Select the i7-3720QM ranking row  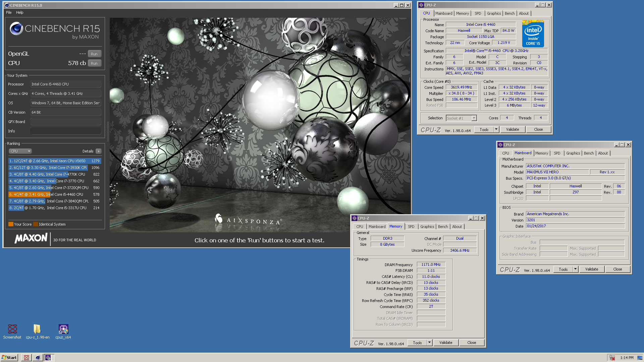coord(55,188)
